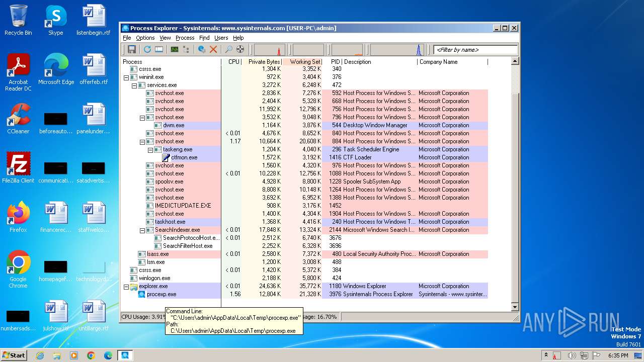This screenshot has height=362, width=644.
Task: Select the lsass.exe process row
Action: (304, 254)
